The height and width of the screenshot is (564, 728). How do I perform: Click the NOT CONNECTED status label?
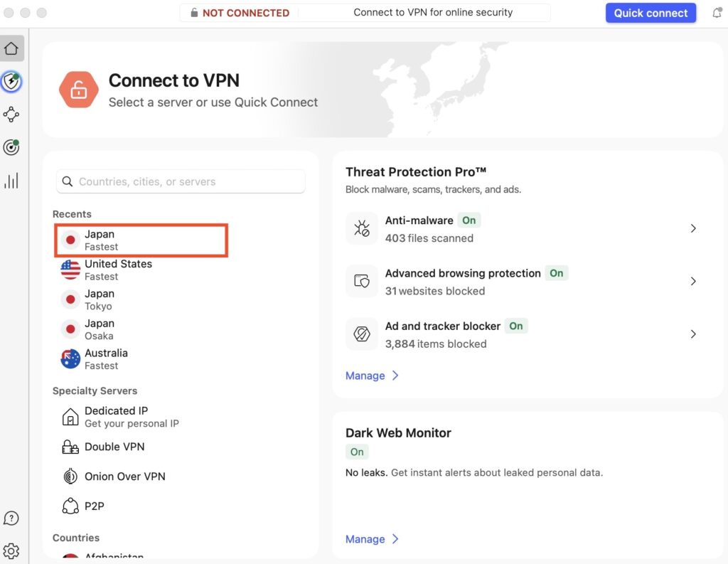pos(245,13)
